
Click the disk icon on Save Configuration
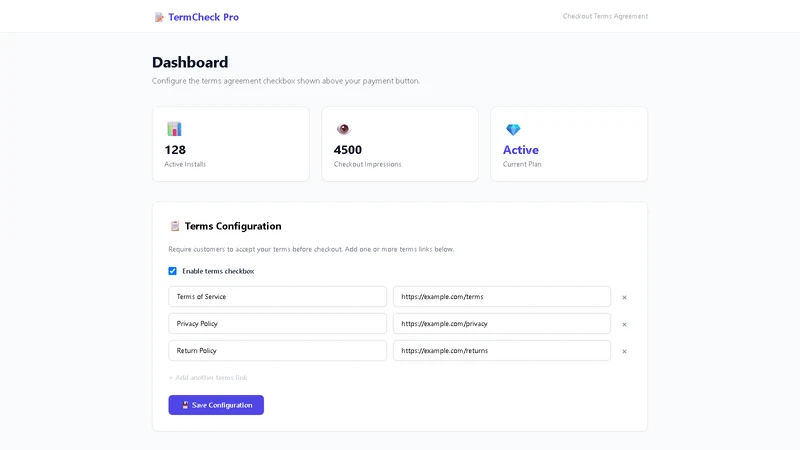[185, 405]
